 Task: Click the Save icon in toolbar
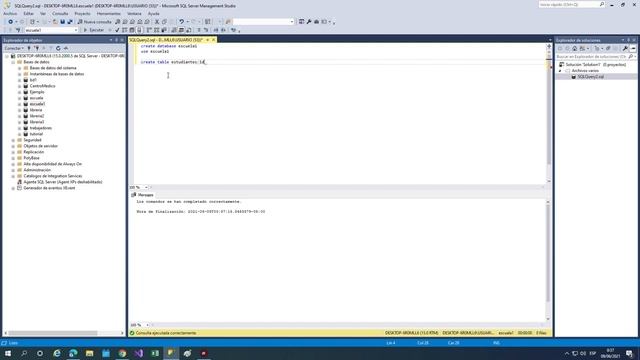[62, 22]
